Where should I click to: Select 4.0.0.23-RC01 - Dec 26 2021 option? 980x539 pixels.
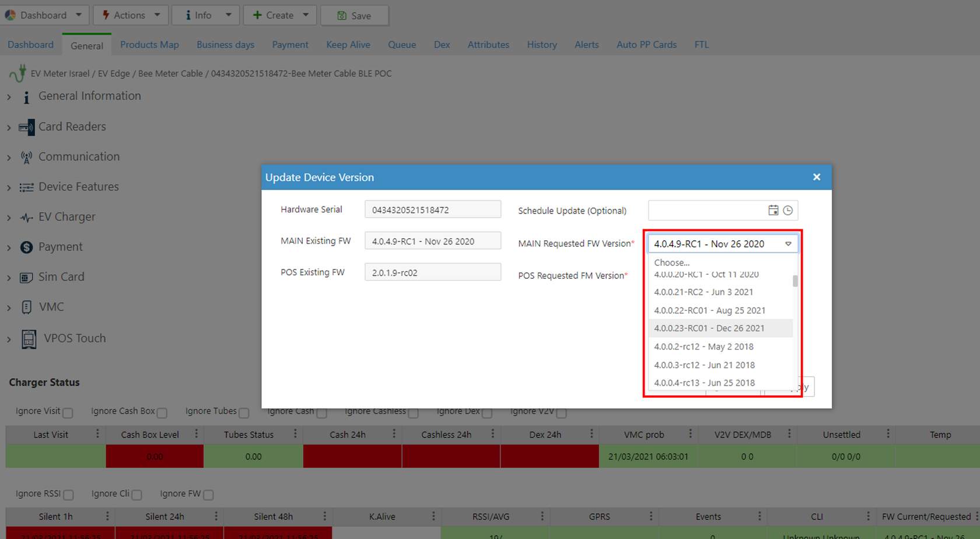click(720, 328)
